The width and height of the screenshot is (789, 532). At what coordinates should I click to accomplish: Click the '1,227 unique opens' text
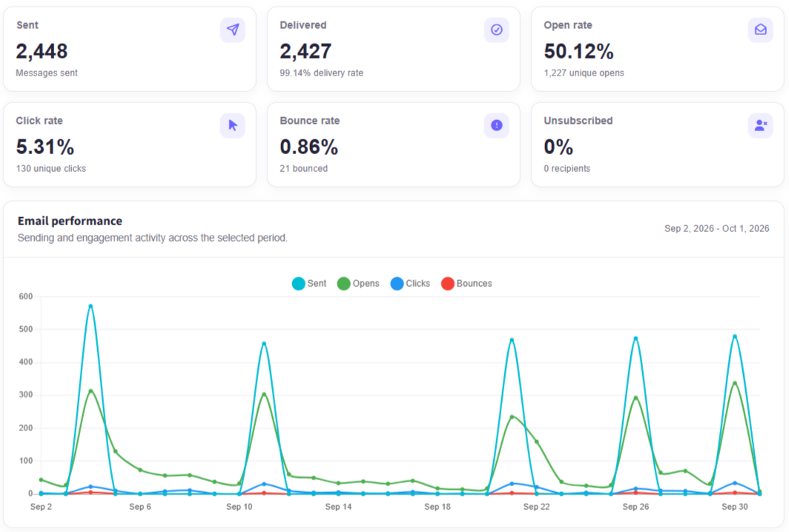pos(584,73)
